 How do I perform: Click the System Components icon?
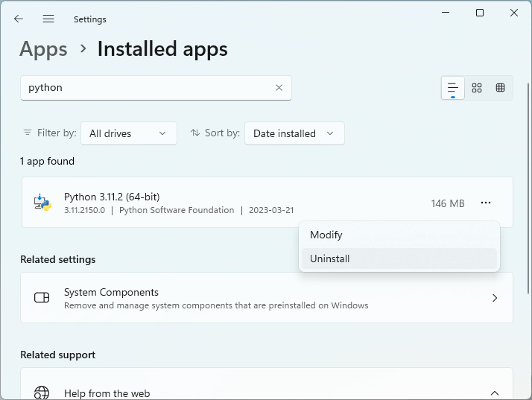coord(42,298)
